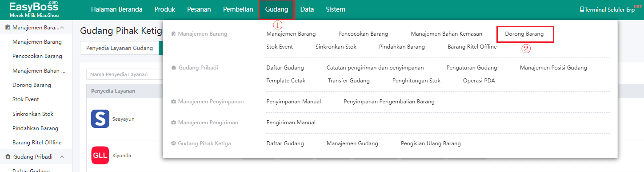Click the Manajemen Penyimpanan icon in the dropdown
The height and width of the screenshot is (172, 644).
tap(173, 102)
